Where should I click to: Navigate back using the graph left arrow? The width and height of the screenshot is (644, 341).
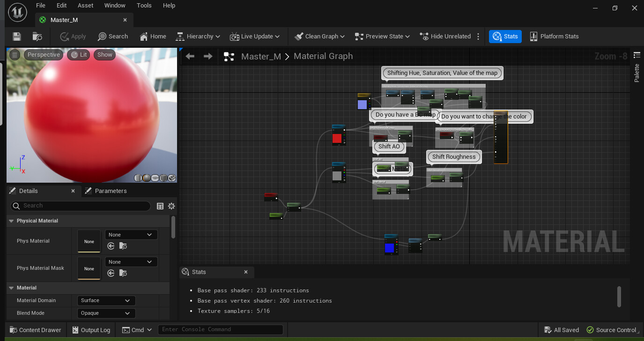pos(190,57)
